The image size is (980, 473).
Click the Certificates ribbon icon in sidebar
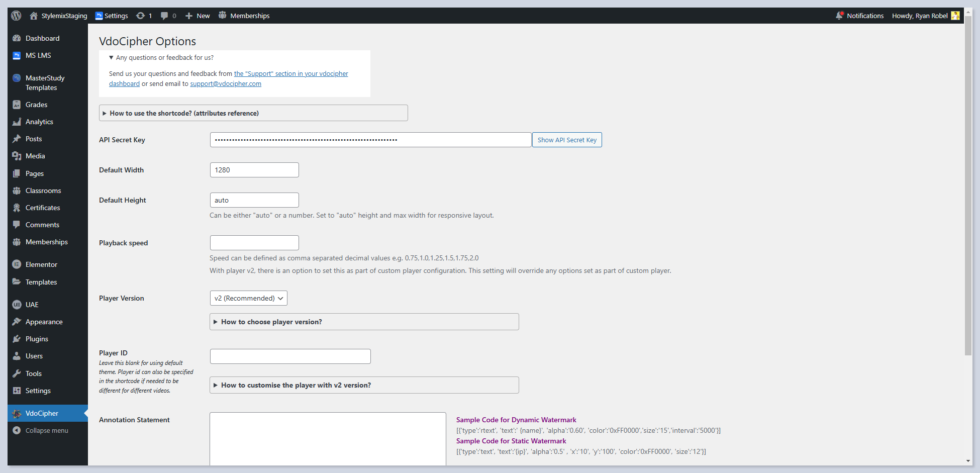tap(17, 208)
